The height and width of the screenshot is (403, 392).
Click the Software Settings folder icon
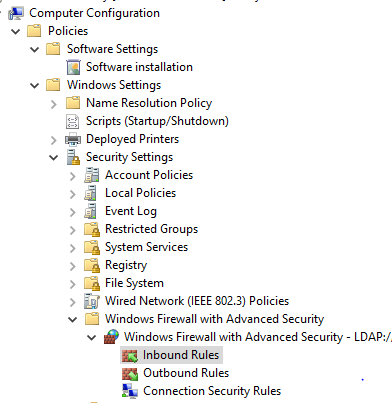(x=53, y=49)
